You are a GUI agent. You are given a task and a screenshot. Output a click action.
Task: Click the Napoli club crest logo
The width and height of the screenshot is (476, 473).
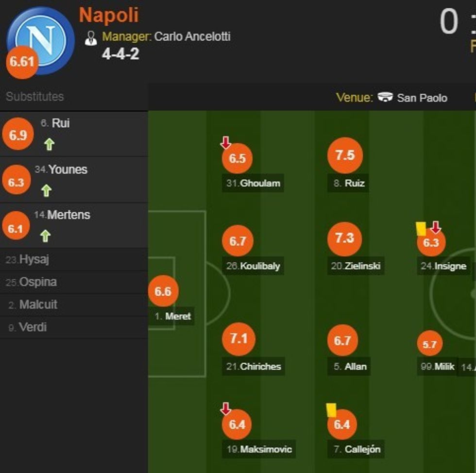point(41,40)
